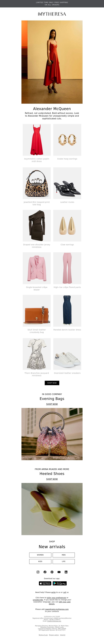This screenshot has height=644, width=104.
Task: Choose the KIDS new arrivals button
Action: click(40, 561)
